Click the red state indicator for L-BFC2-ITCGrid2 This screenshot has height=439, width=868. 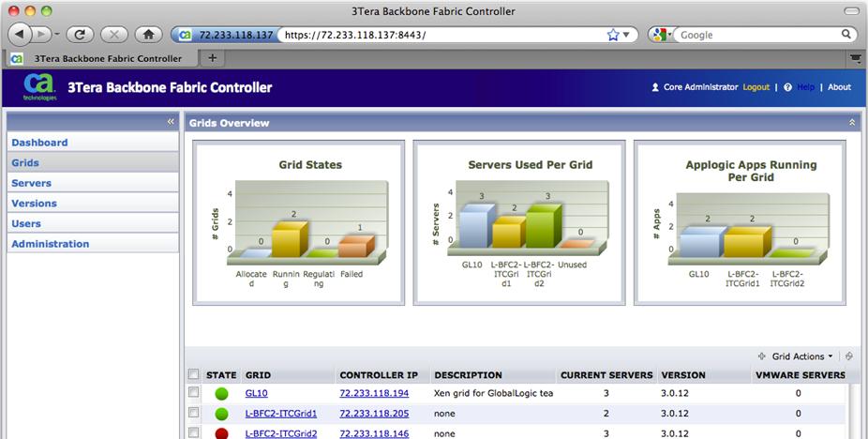[x=221, y=433]
